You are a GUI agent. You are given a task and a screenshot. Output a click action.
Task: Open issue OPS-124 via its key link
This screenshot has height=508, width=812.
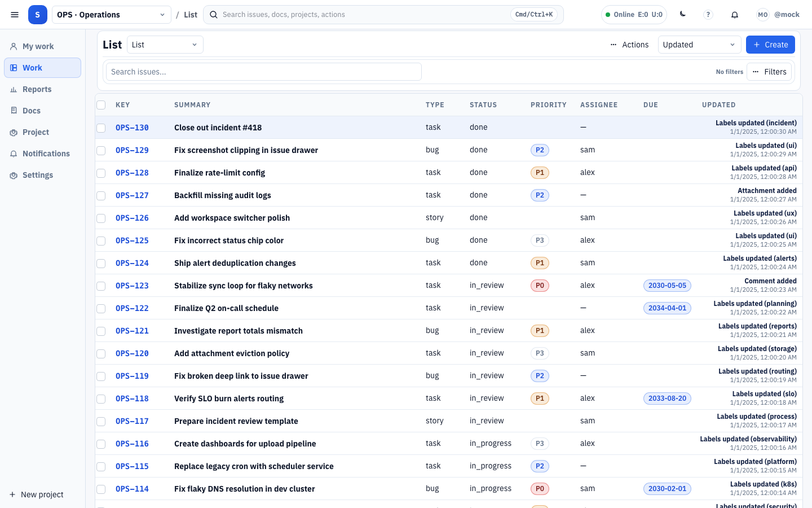(x=132, y=263)
